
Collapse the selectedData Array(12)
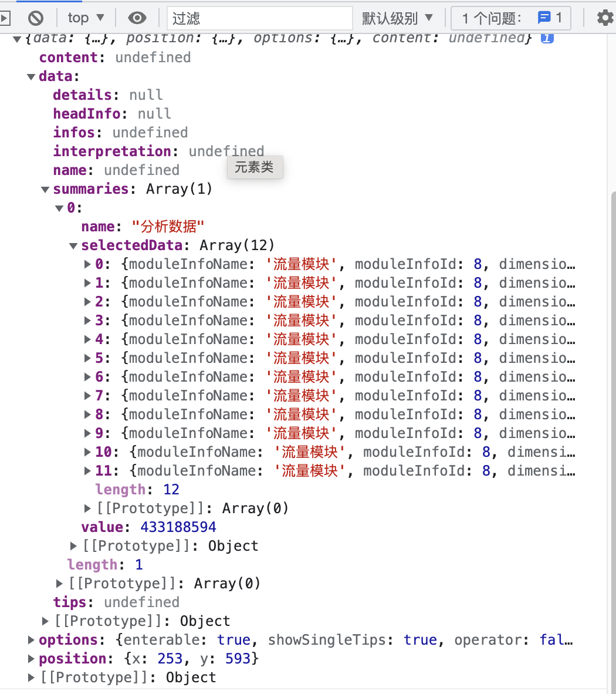tap(73, 245)
